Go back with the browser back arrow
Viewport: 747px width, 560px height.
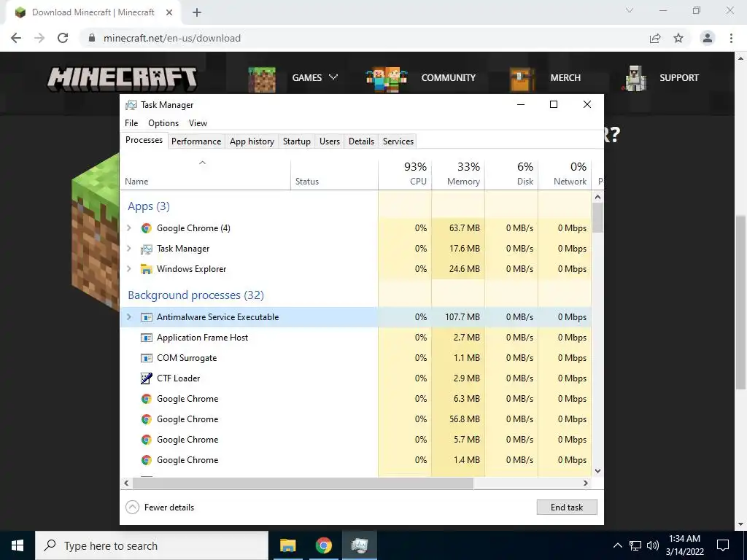point(16,38)
